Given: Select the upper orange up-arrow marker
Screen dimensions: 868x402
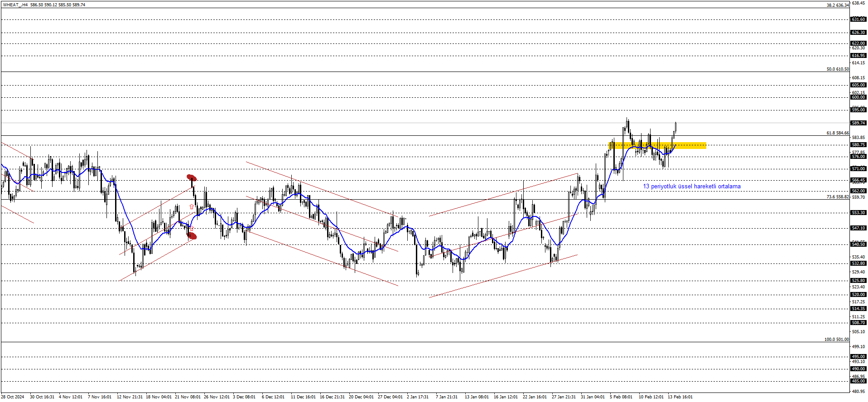Looking at the screenshot, I should 192,206.
